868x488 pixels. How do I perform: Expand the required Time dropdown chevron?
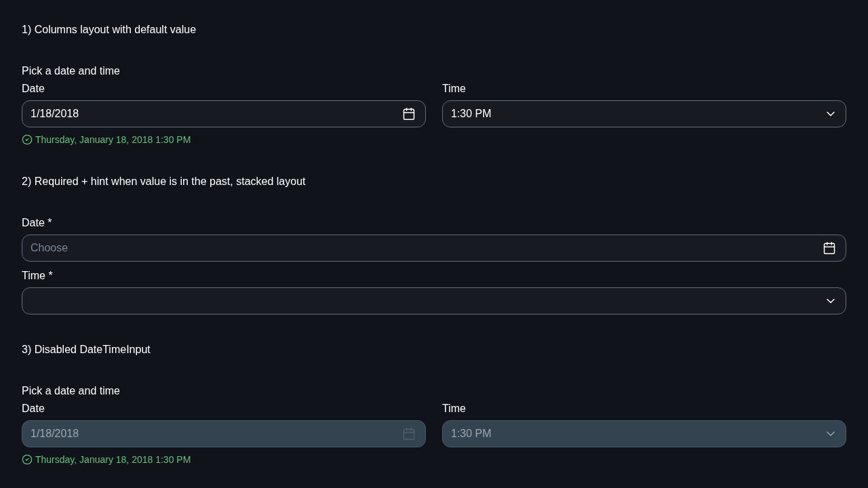point(831,301)
